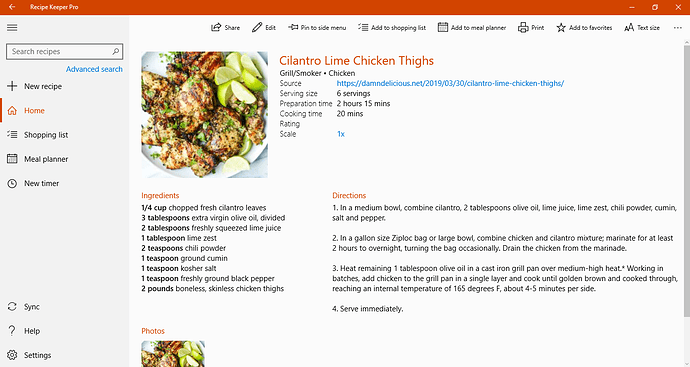Pin recipe to side menu
This screenshot has width=690, height=367.
click(x=317, y=27)
